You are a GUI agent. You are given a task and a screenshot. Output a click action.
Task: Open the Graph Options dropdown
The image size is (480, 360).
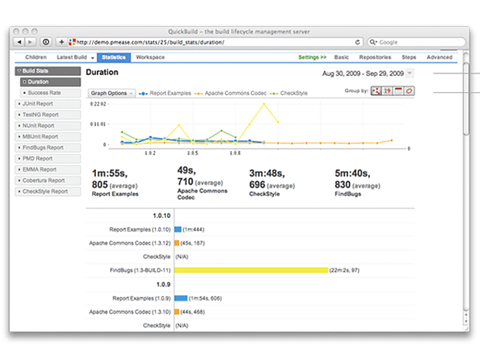pos(112,93)
